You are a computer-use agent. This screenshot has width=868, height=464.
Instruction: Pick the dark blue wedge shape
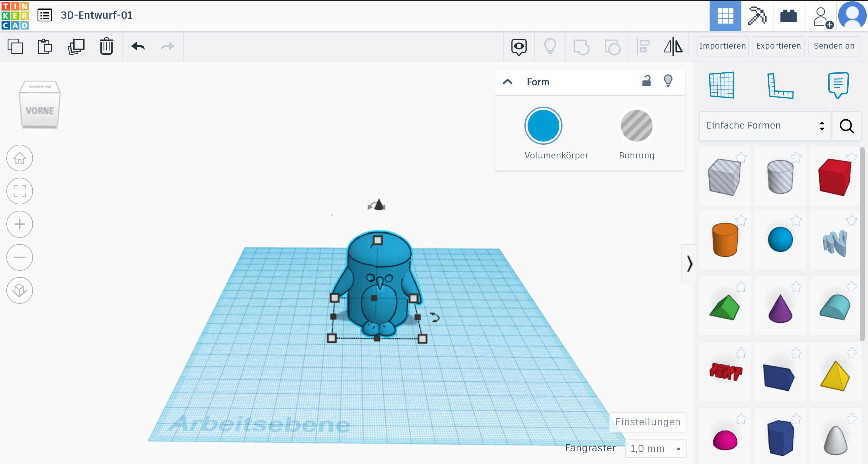[x=779, y=377]
